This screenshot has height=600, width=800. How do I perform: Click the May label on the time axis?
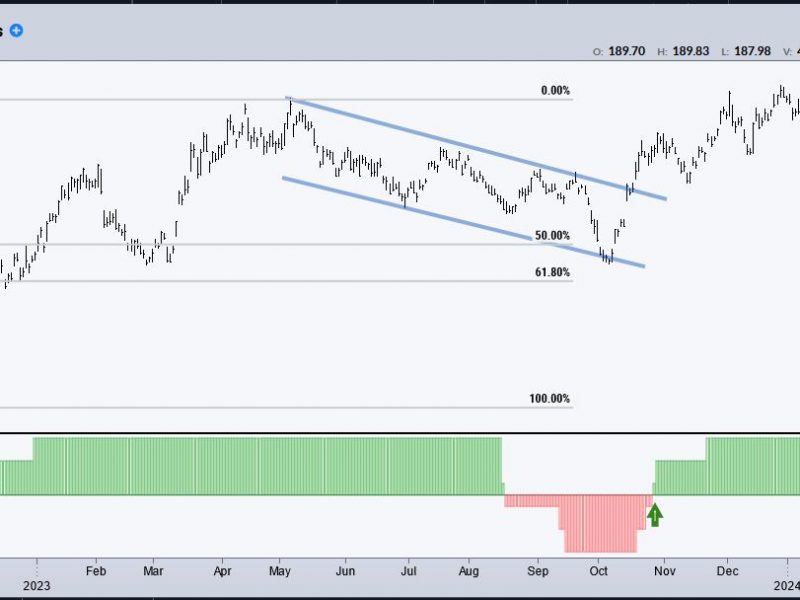coord(280,571)
